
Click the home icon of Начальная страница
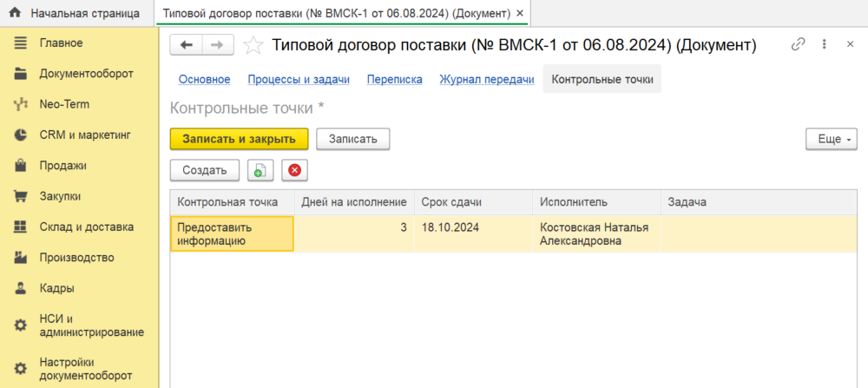pyautogui.click(x=16, y=13)
